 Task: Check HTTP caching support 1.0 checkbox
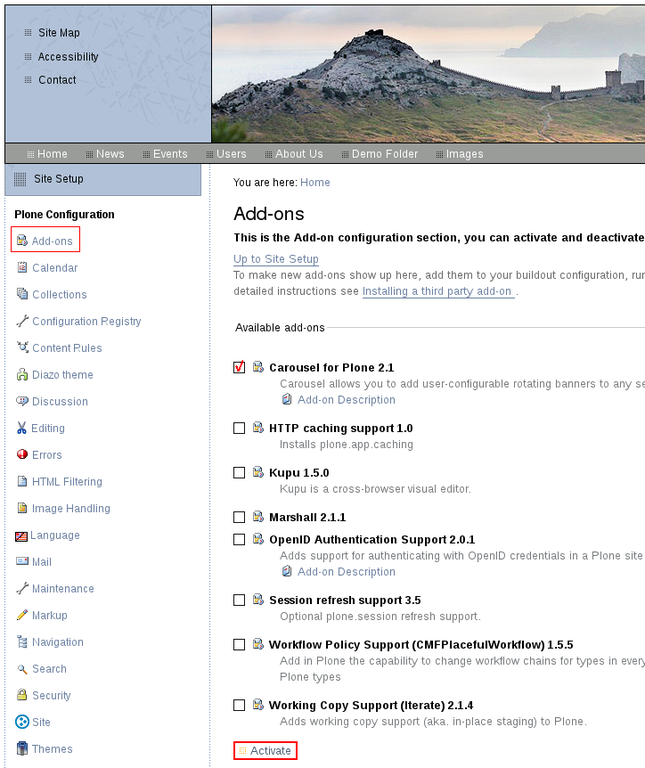pyautogui.click(x=239, y=428)
